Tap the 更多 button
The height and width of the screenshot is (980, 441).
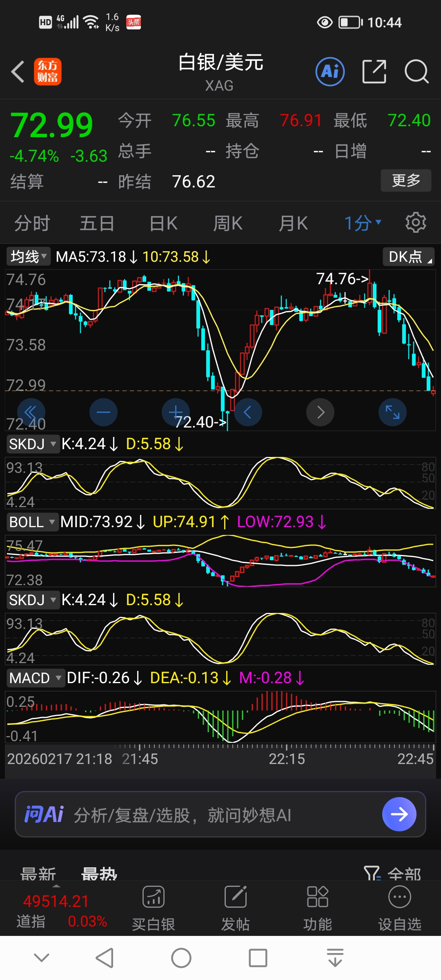point(406,180)
